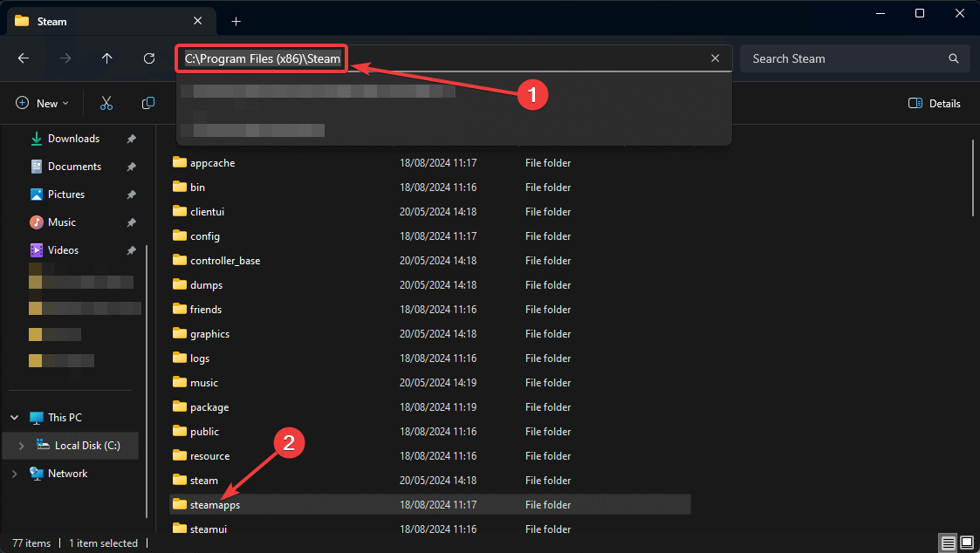Go back with the left arrow

coord(24,58)
